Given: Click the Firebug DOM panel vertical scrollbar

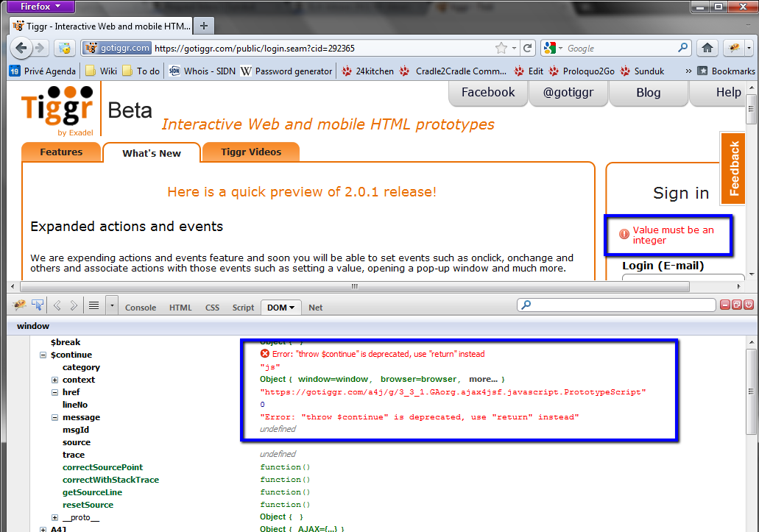Looking at the screenshot, I should [751, 391].
